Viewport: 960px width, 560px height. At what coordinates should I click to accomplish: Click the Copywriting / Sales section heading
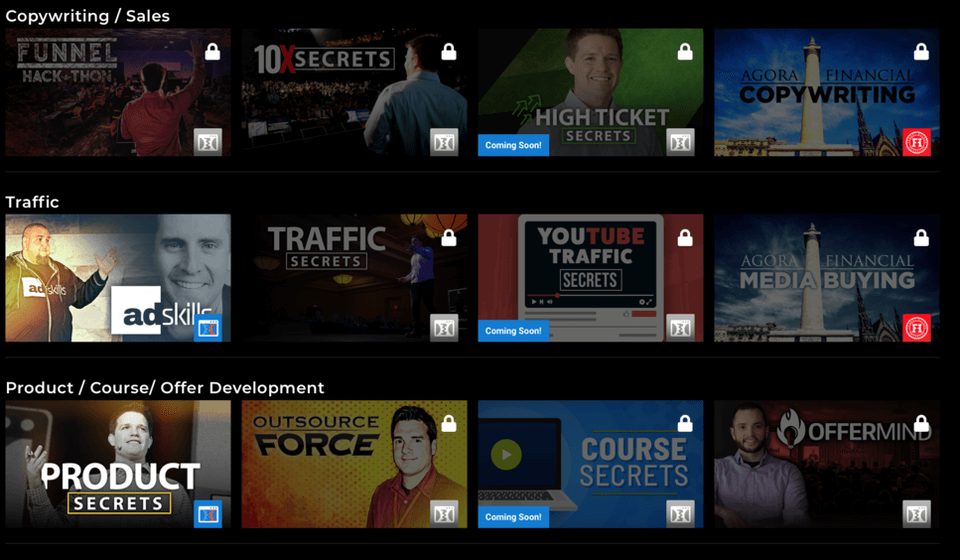[x=87, y=16]
